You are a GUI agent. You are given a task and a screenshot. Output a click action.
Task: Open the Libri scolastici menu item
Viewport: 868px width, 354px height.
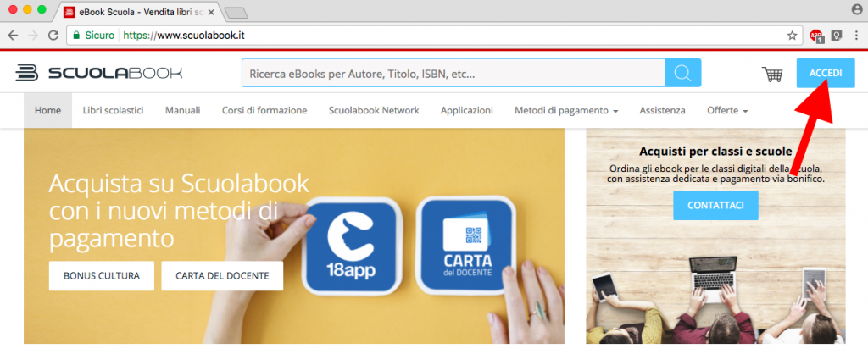(113, 111)
